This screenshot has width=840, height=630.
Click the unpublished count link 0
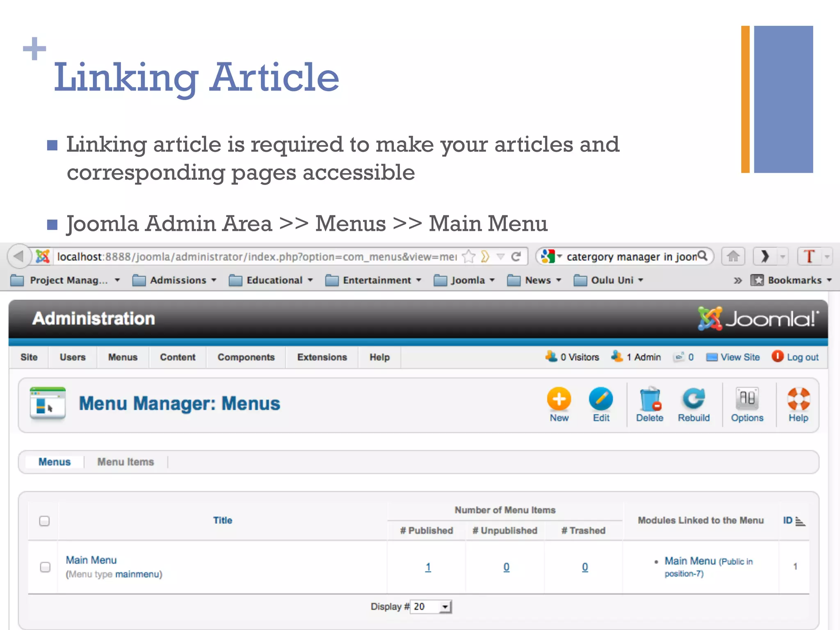(507, 567)
